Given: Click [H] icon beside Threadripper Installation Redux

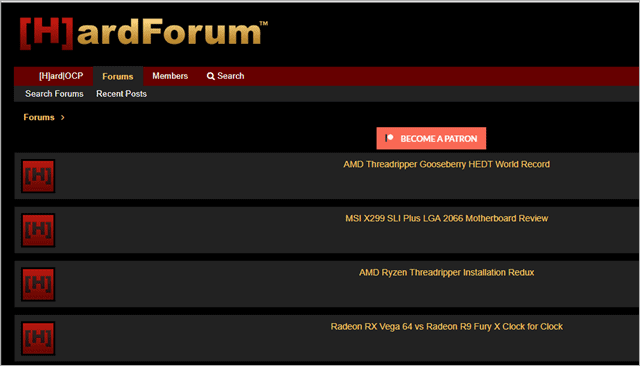Looking at the screenshot, I should (x=38, y=284).
